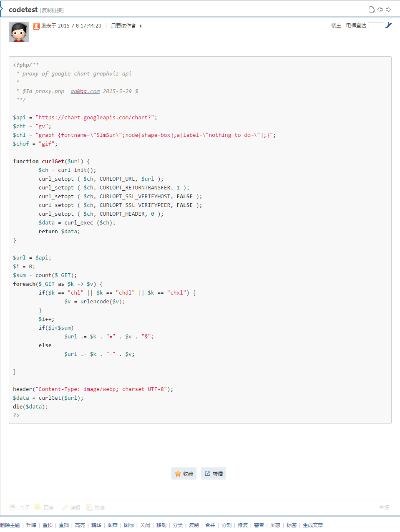Open the aa@qq.com email link in code
Viewport: 400px width, 532px height.
tap(85, 91)
